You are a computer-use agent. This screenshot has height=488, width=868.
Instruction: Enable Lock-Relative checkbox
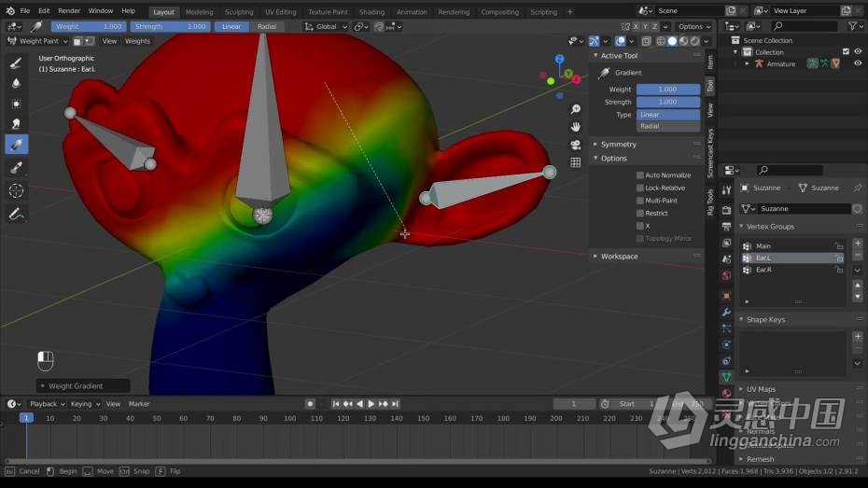(640, 188)
